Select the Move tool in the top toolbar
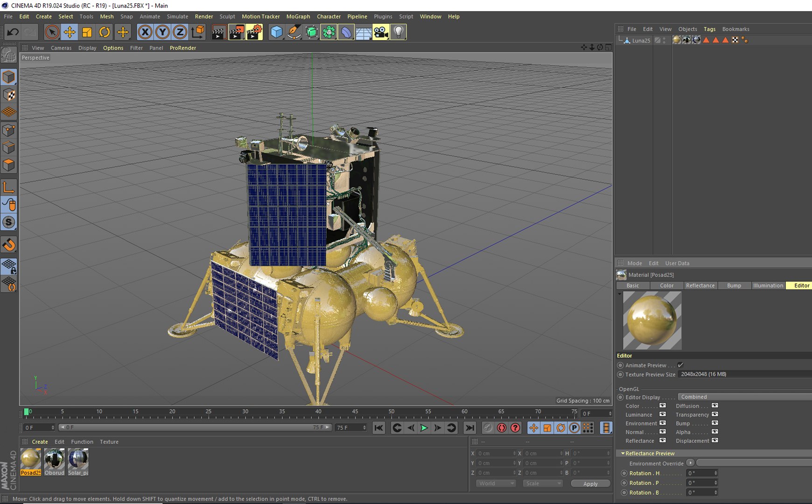Viewport: 812px width, 504px height. point(70,32)
